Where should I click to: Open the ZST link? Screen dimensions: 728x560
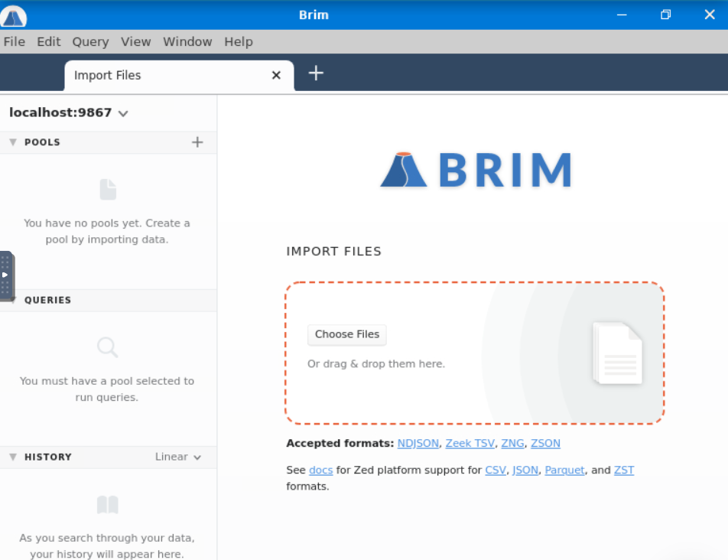pos(624,470)
